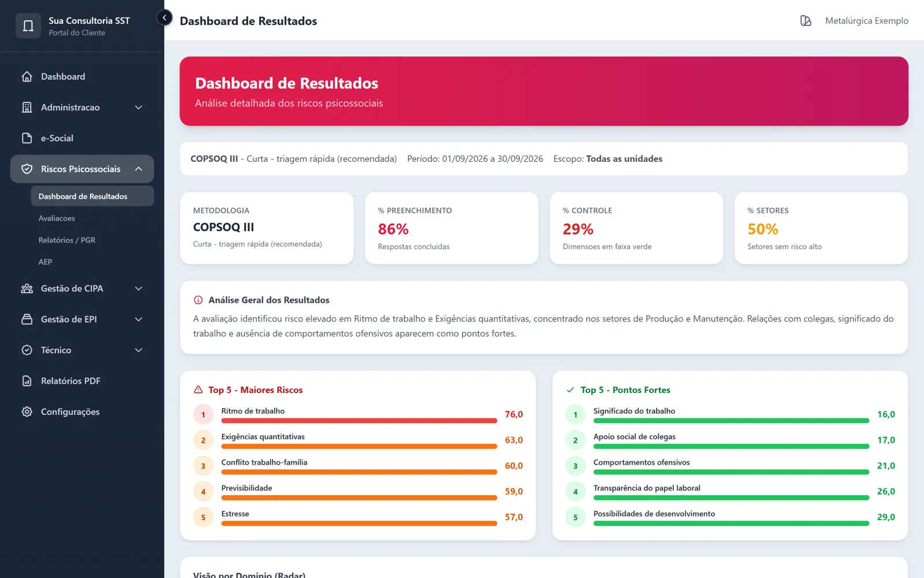Click the Sua Consultoria SST logo icon
924x578 pixels.
click(x=28, y=25)
